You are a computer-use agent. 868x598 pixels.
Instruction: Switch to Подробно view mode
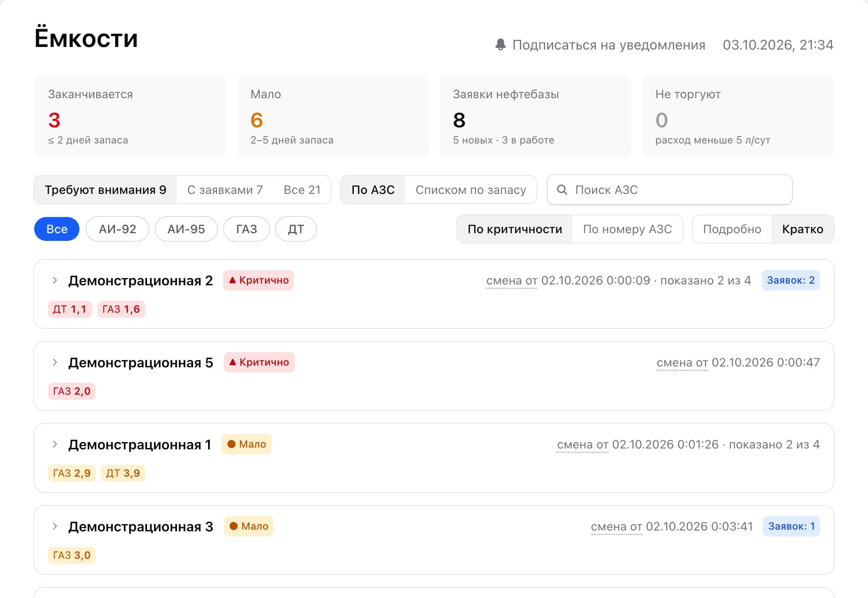(732, 229)
